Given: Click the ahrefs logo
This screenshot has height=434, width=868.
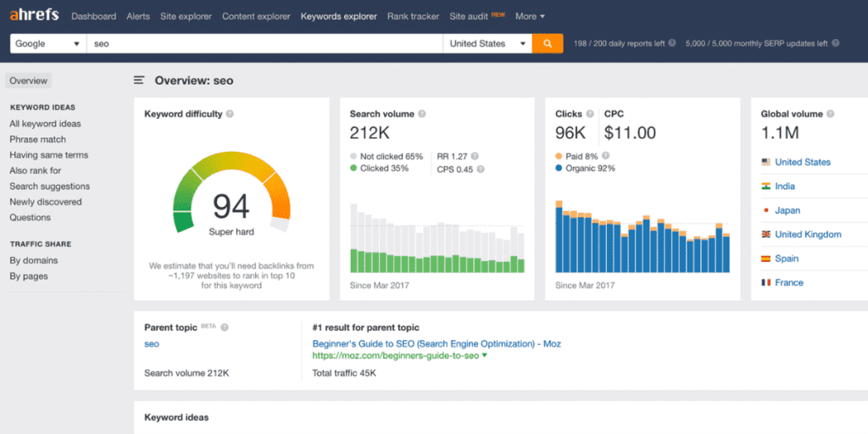Looking at the screenshot, I should [x=36, y=16].
